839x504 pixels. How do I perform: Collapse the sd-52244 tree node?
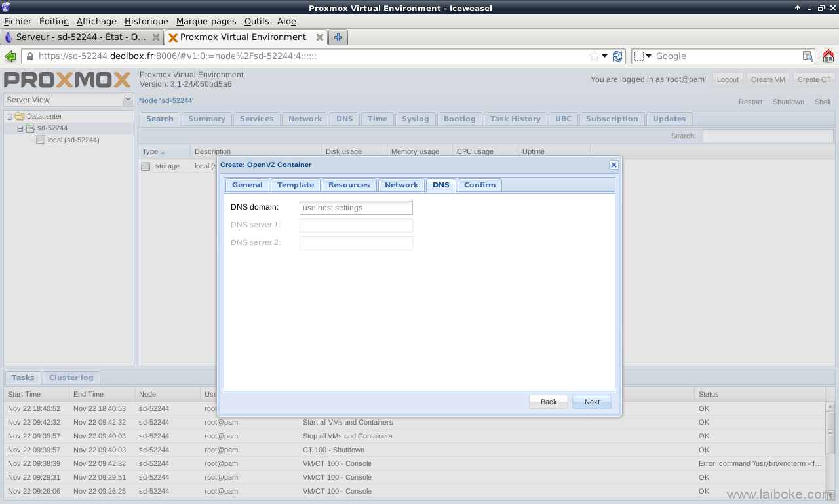coord(20,128)
